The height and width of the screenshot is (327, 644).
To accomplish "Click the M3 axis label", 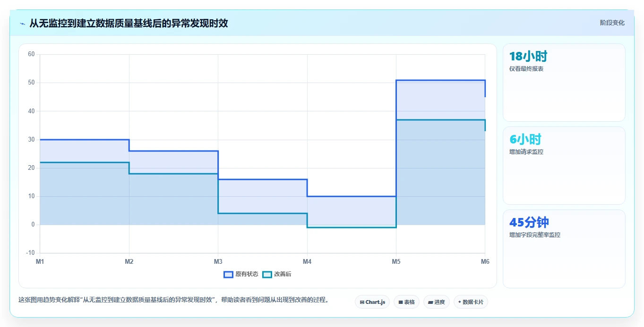I will 218,261.
